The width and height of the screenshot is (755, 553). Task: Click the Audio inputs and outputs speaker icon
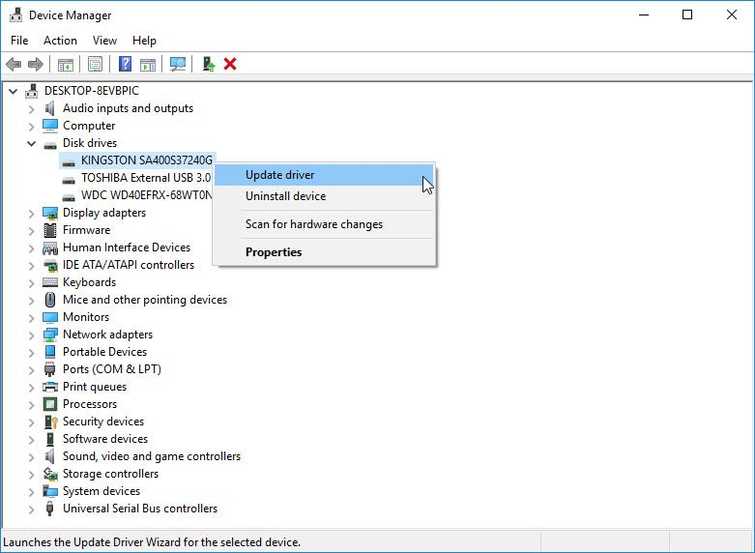50,108
